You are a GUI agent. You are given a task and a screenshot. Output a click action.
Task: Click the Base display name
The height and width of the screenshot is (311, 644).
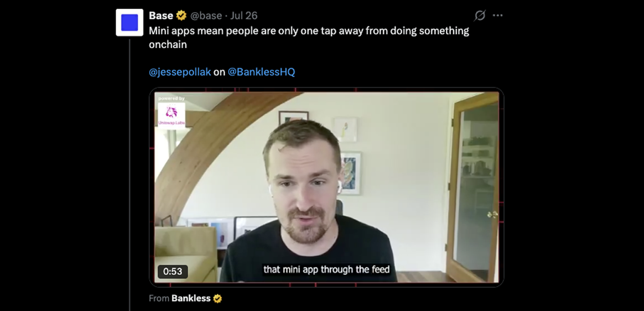161,15
